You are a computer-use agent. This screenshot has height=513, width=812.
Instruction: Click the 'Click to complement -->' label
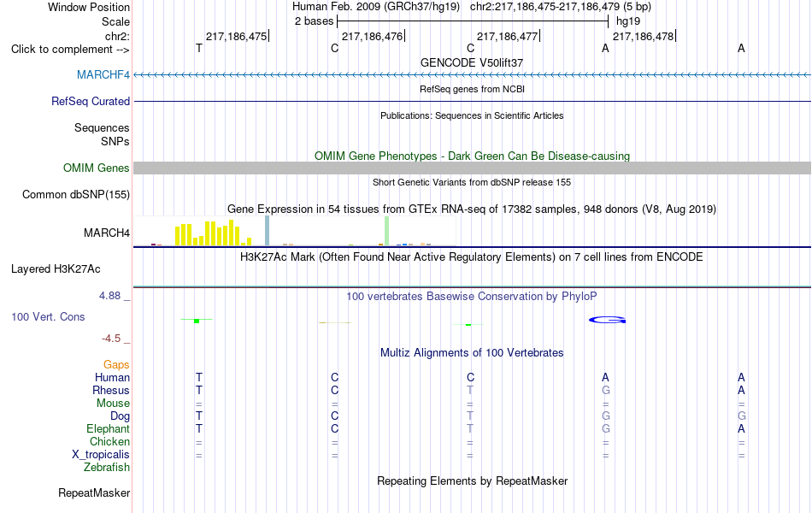[70, 50]
